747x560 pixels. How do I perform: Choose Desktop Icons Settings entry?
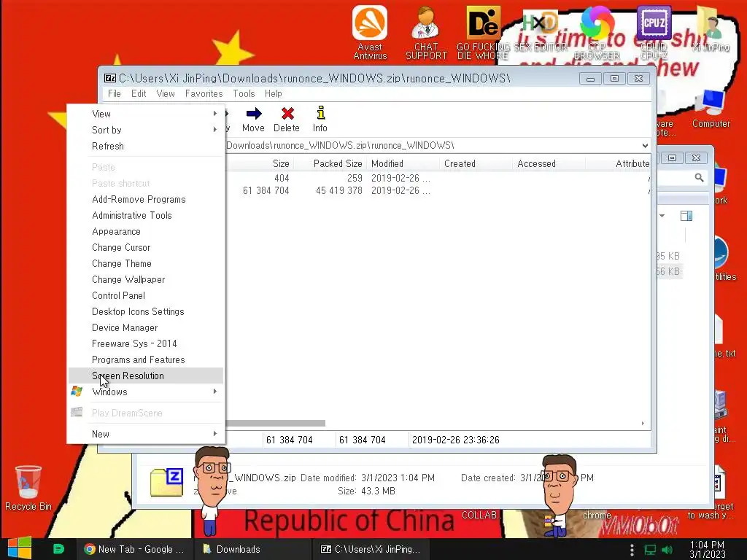coord(145,311)
